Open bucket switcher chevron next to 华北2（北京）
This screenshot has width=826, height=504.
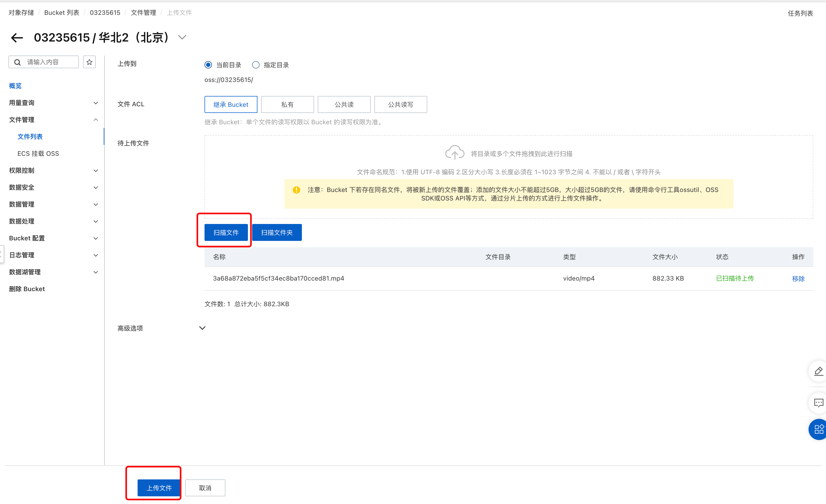pyautogui.click(x=182, y=38)
